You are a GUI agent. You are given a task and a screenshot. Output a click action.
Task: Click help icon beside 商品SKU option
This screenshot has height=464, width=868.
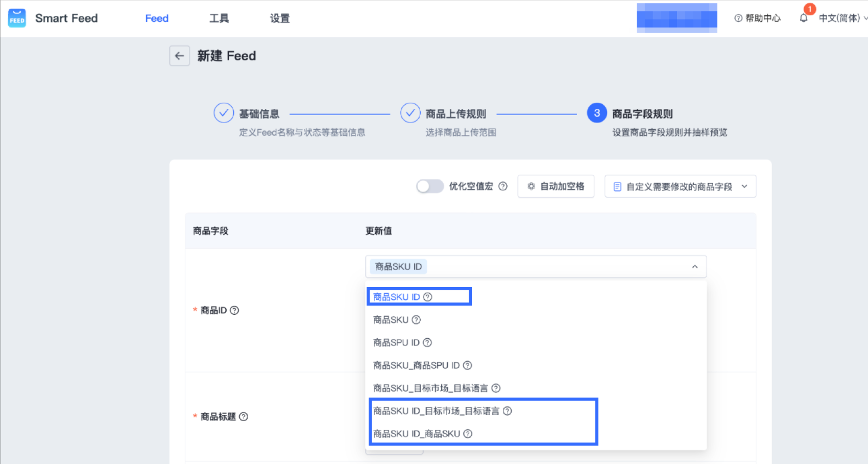pos(416,320)
